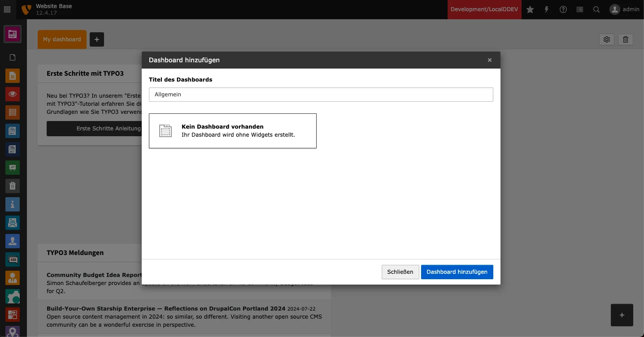Open the dashboard settings gear icon
Image resolution: width=644 pixels, height=337 pixels.
point(607,39)
